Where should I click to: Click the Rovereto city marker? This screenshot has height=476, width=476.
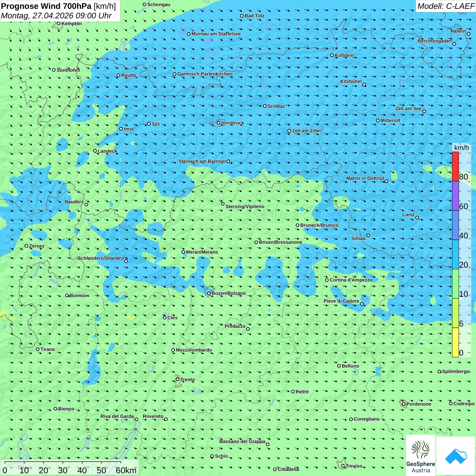pos(166,419)
